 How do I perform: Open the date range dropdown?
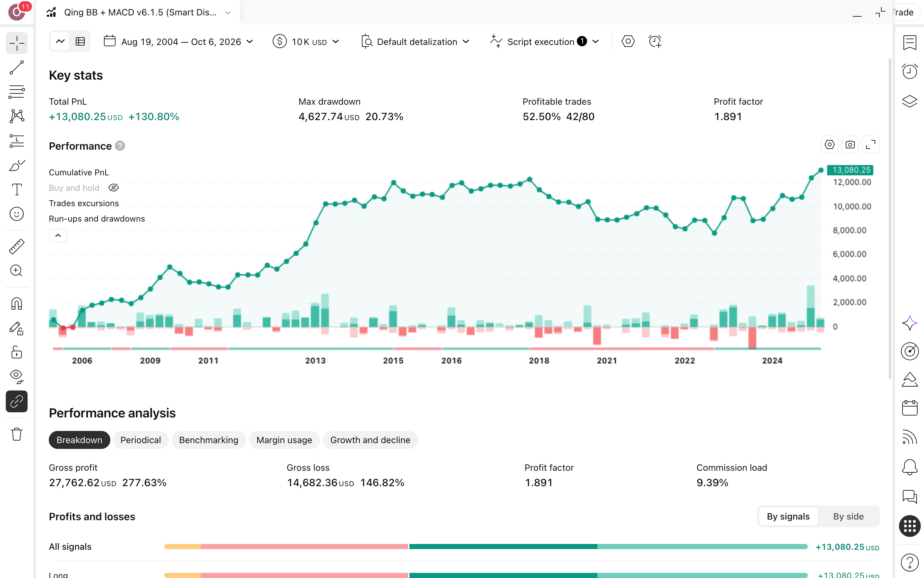click(x=178, y=41)
